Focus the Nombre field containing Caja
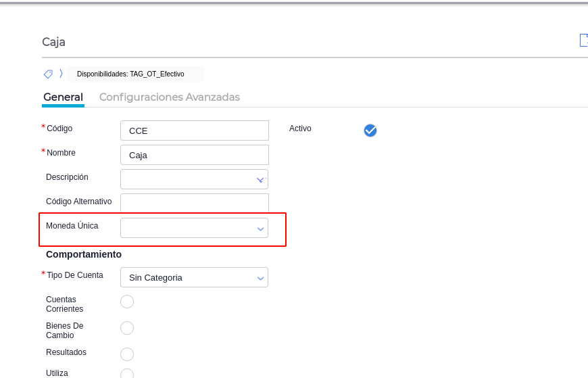 [195, 155]
